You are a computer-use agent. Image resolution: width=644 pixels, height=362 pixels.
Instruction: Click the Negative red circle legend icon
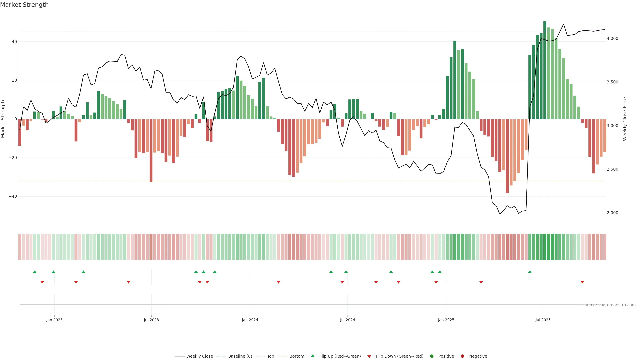coord(462,356)
